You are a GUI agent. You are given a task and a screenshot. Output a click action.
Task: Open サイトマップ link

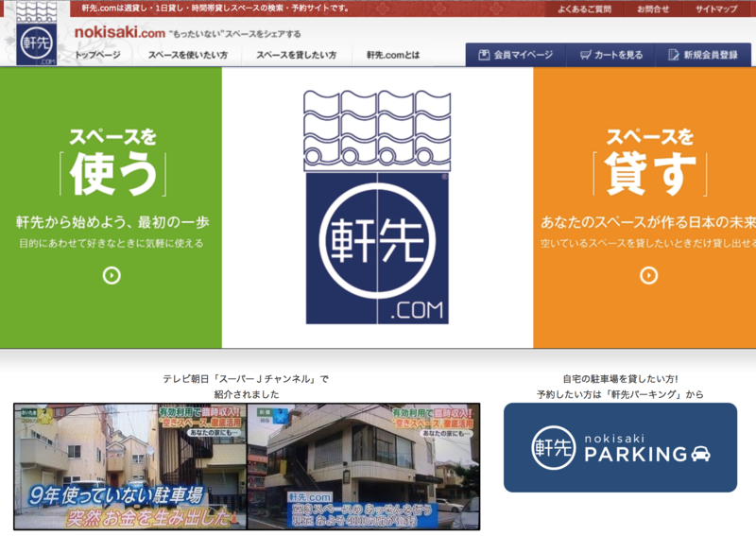click(716, 9)
